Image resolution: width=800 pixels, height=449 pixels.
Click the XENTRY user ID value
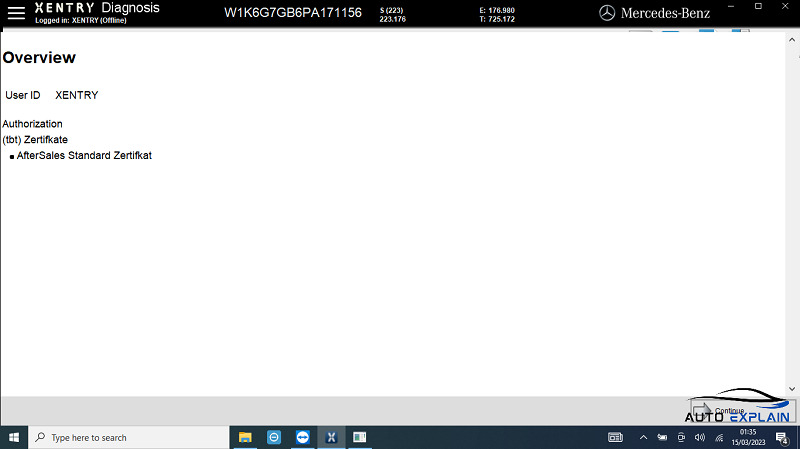point(77,95)
